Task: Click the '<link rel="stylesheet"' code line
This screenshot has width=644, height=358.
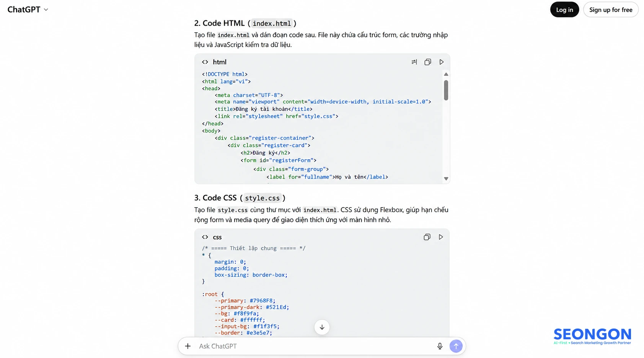Action: click(276, 116)
